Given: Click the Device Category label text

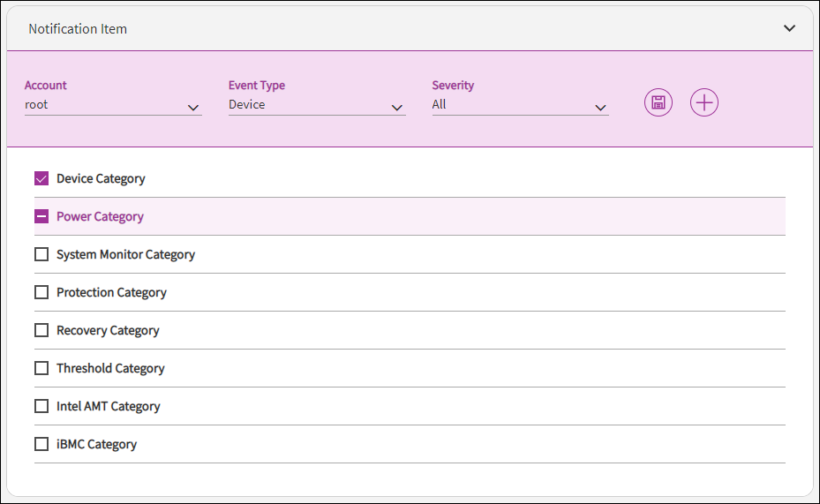Looking at the screenshot, I should click(101, 178).
